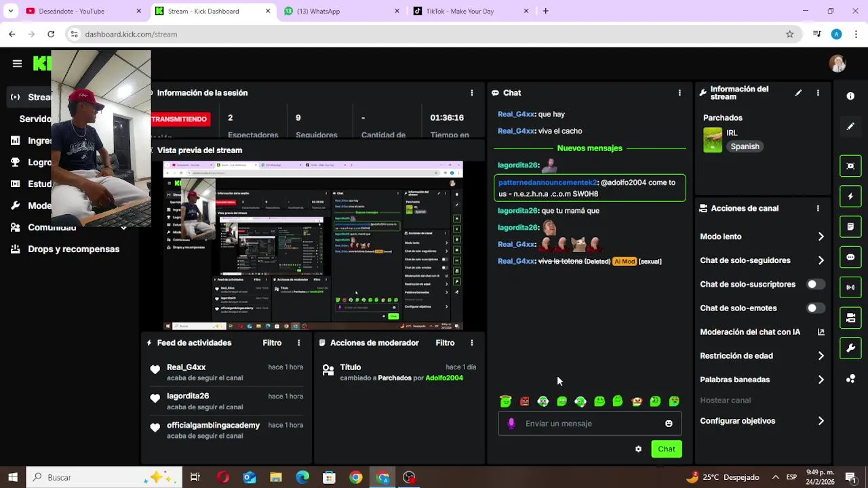Open File Explorer from the taskbar
This screenshot has height=488, width=868.
[x=276, y=477]
